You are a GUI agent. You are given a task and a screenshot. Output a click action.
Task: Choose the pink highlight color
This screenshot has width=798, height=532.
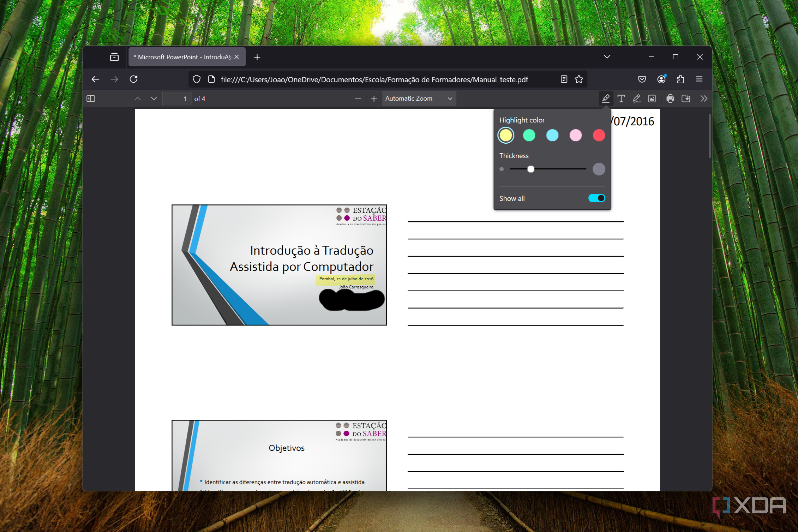coord(576,135)
